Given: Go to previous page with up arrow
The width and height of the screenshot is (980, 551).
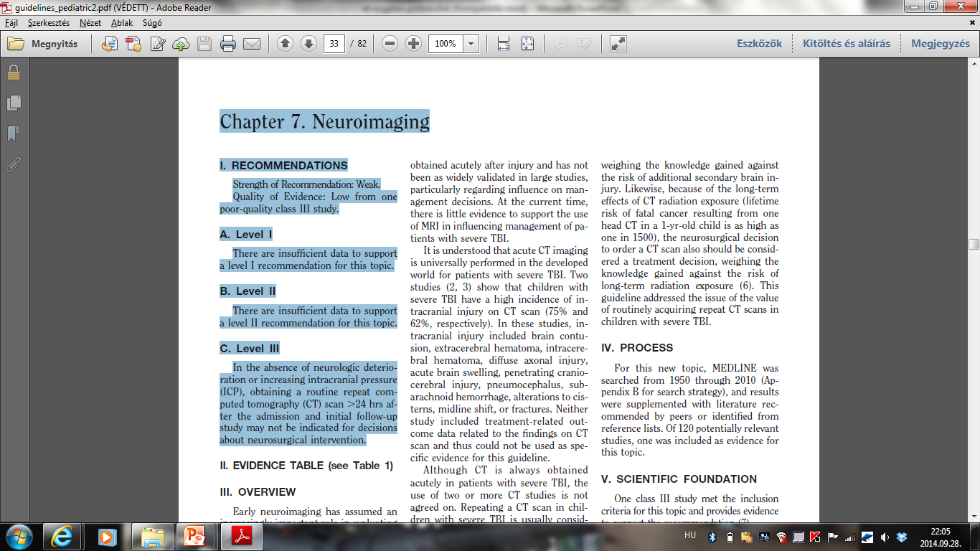Looking at the screenshot, I should [285, 44].
